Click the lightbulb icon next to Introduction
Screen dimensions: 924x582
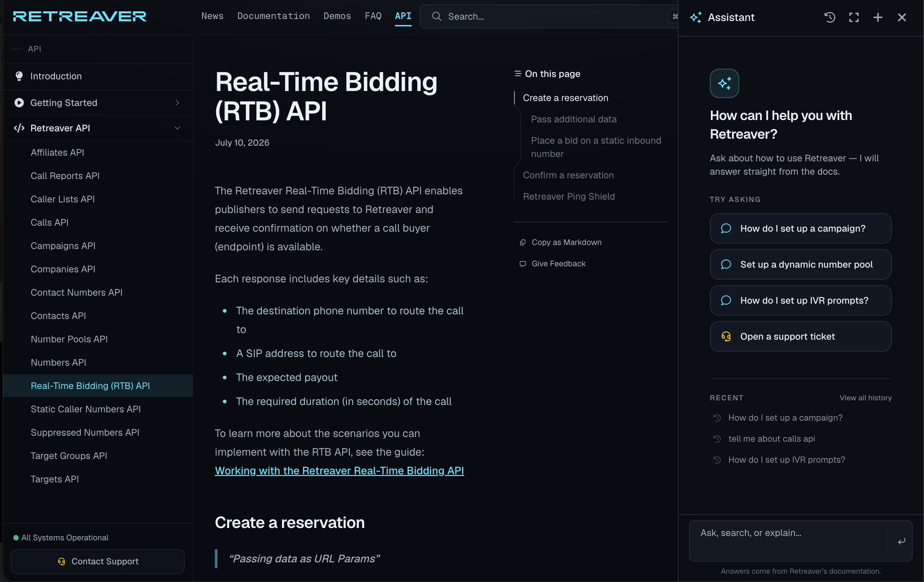(19, 76)
